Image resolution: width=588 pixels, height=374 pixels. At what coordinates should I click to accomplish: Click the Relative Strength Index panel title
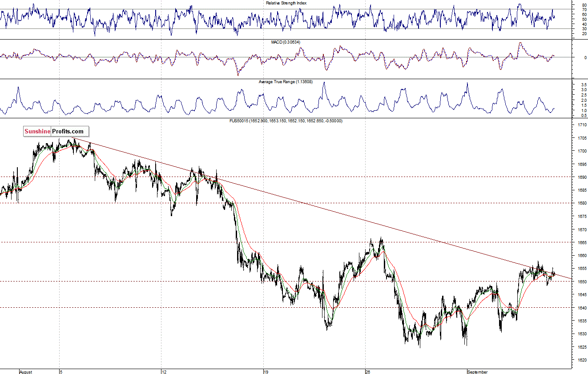tap(286, 3)
